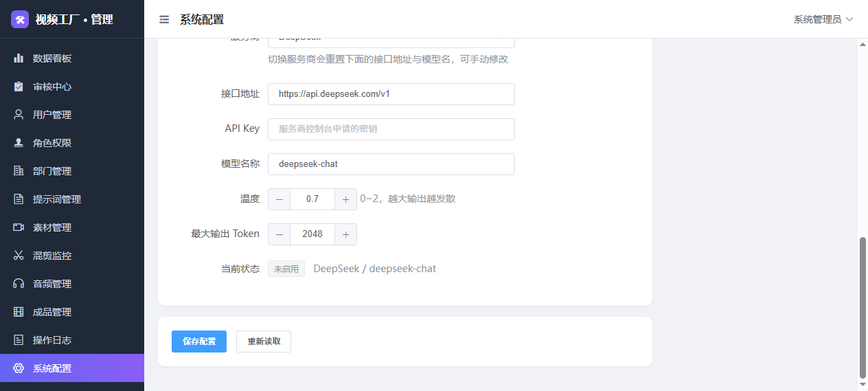Click the 温度 value field 0.7
This screenshot has height=391, width=868.
(x=312, y=199)
